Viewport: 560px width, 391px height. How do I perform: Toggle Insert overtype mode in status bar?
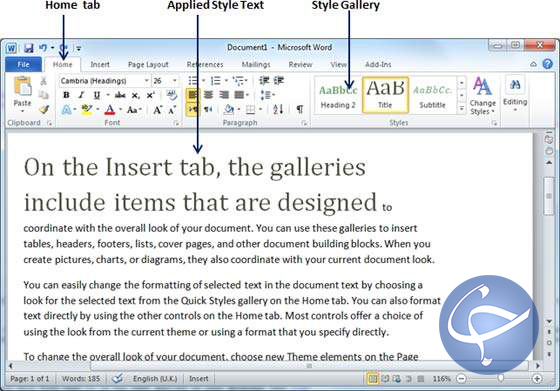(199, 379)
